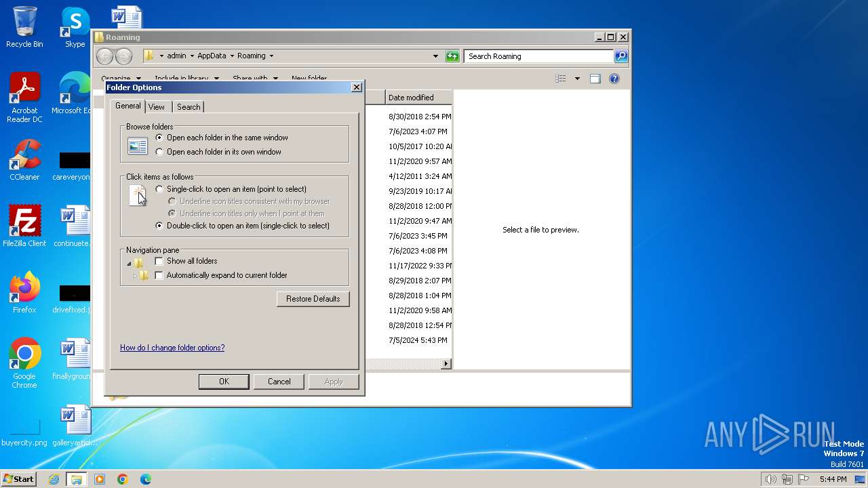868x488 pixels.
Task: Enable Show all folders checkbox
Action: [x=159, y=261]
